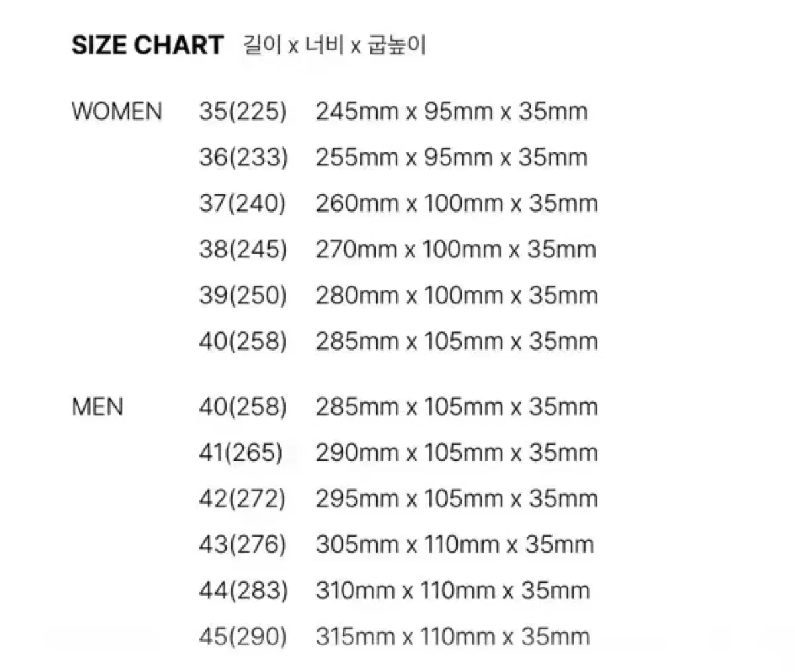
Task: Click the 280mm x 100mm x 35mm dimensions
Action: 456,295
